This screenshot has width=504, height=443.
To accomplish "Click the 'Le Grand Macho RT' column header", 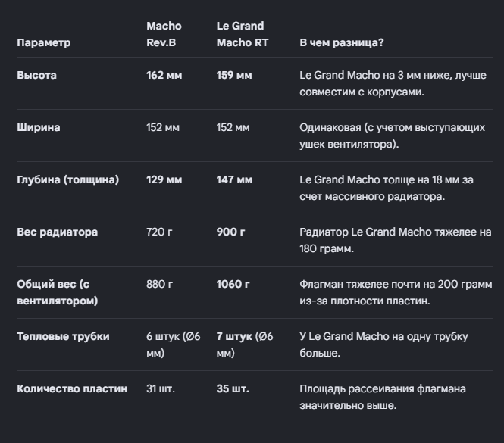I will pyautogui.click(x=243, y=34).
